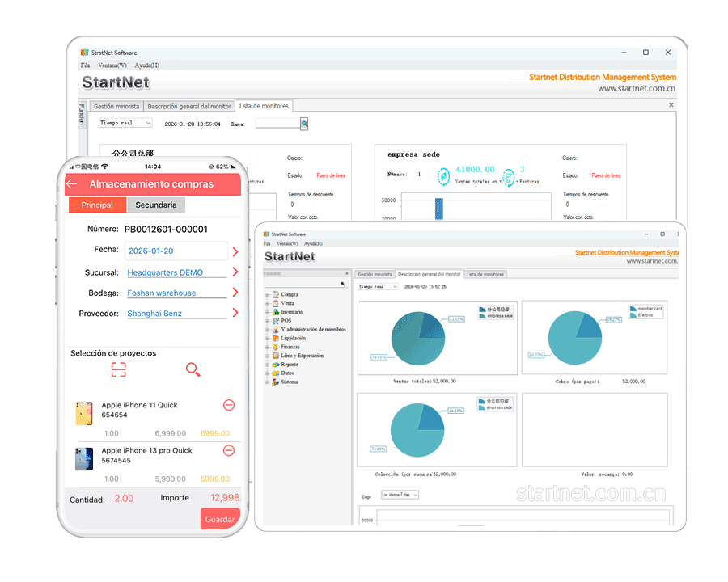Click the member card legend swatch
Viewport: 728px width, 582px height.
pos(633,309)
